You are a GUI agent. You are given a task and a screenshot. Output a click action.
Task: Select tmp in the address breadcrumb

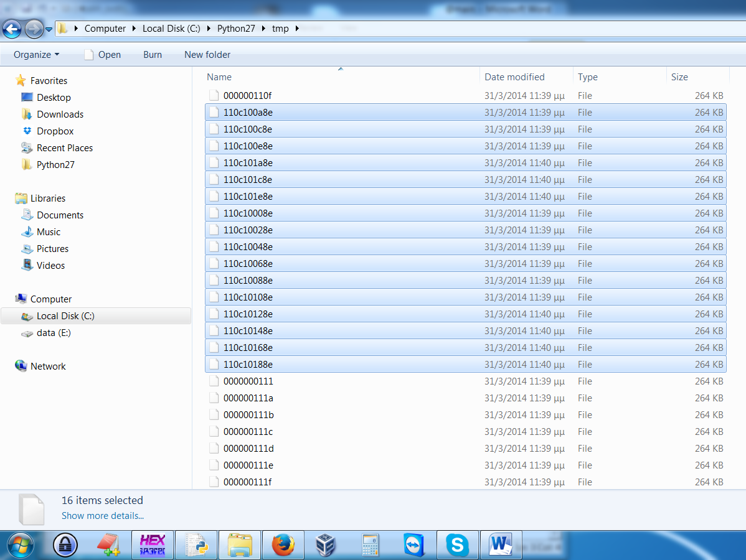click(280, 29)
